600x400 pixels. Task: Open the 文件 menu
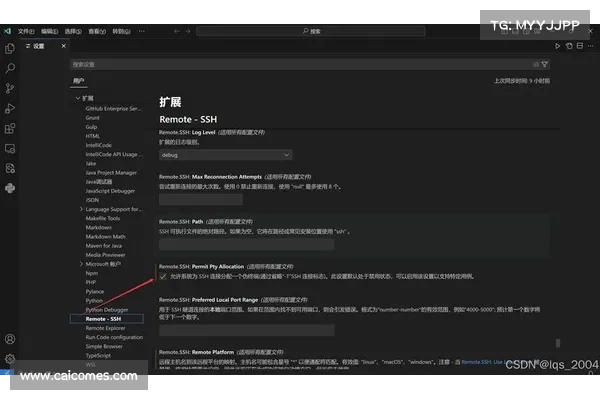click(26, 31)
